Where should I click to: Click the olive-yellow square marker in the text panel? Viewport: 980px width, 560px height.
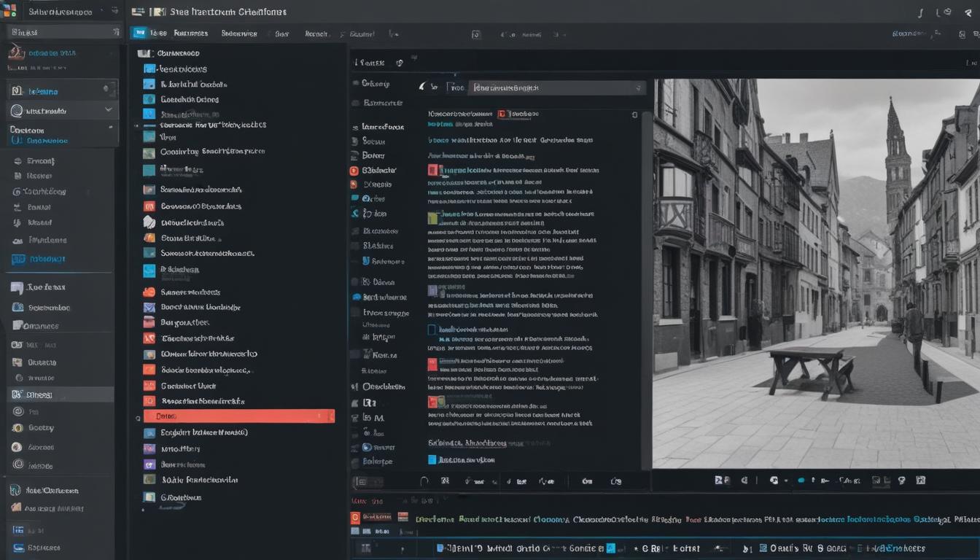[432, 217]
